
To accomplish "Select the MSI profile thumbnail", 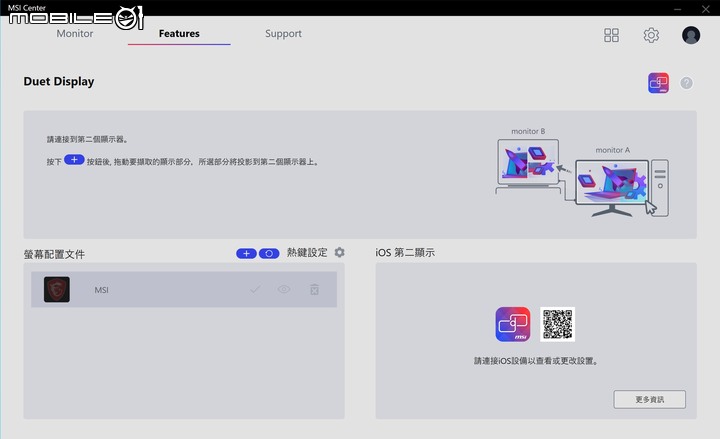I will click(57, 289).
